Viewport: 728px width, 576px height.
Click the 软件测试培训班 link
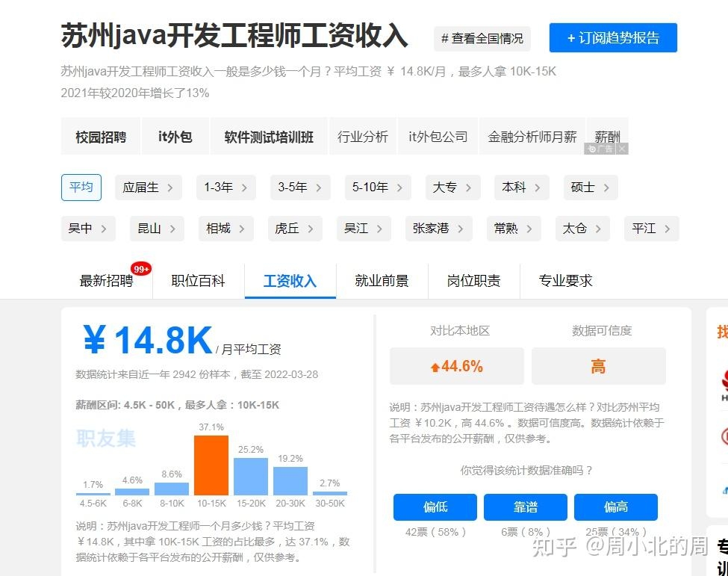(x=268, y=136)
